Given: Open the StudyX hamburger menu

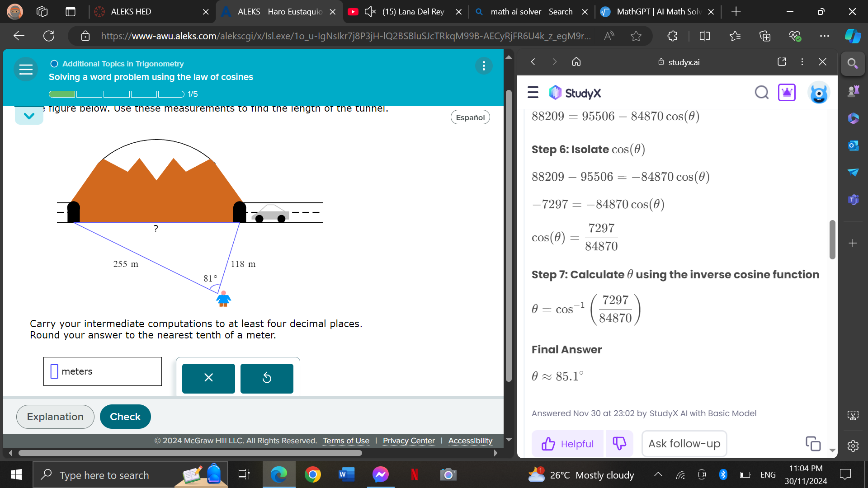Looking at the screenshot, I should (x=533, y=93).
